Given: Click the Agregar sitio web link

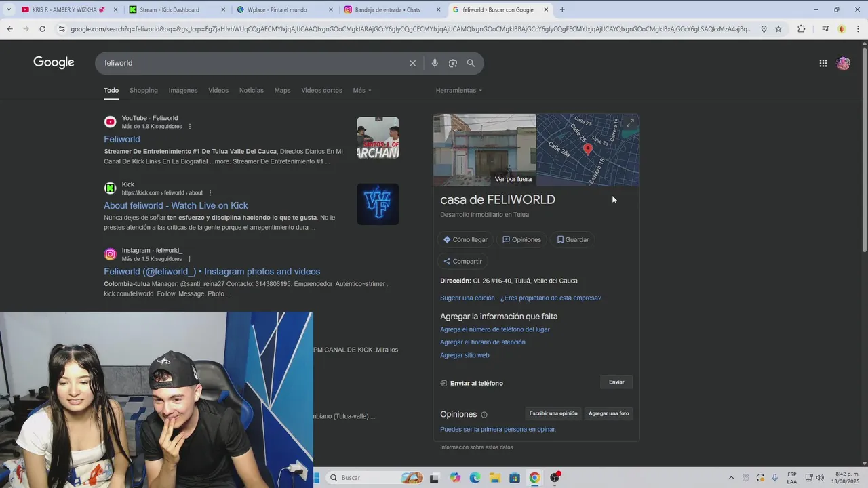Looking at the screenshot, I should click(465, 355).
